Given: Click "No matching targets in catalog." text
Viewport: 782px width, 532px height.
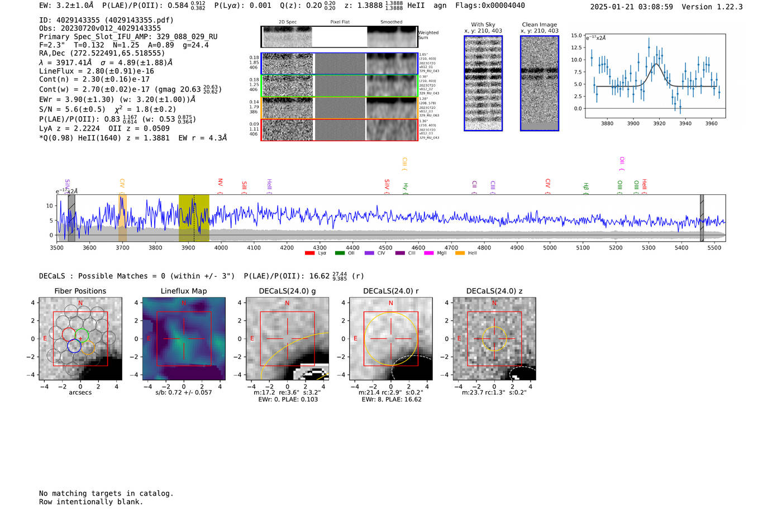Looking at the screenshot, I should 106,493.
